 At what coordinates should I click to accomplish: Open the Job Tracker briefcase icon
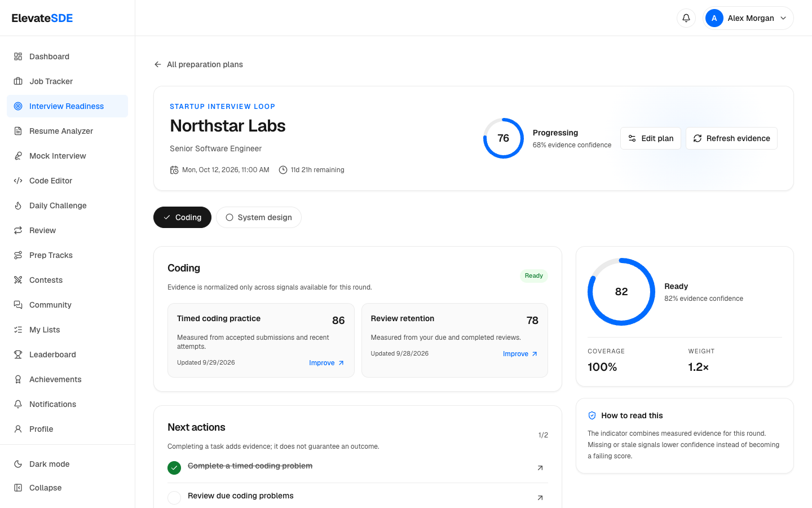[18, 81]
